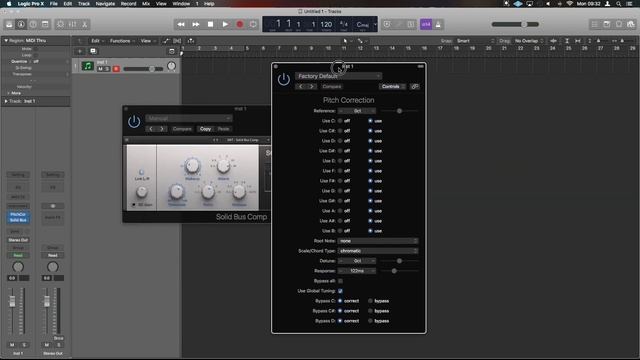Open Factory Default preset dropdown
The width and height of the screenshot is (640, 360).
339,76
